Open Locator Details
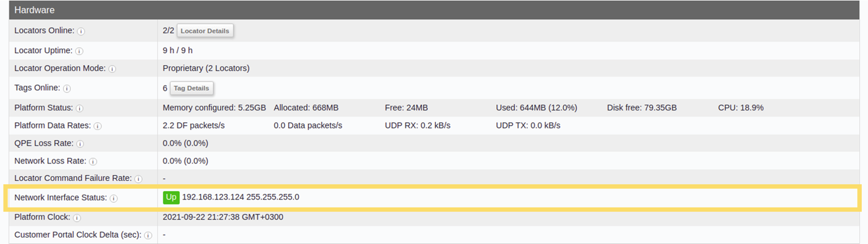This screenshot has width=868, height=244. click(x=205, y=31)
